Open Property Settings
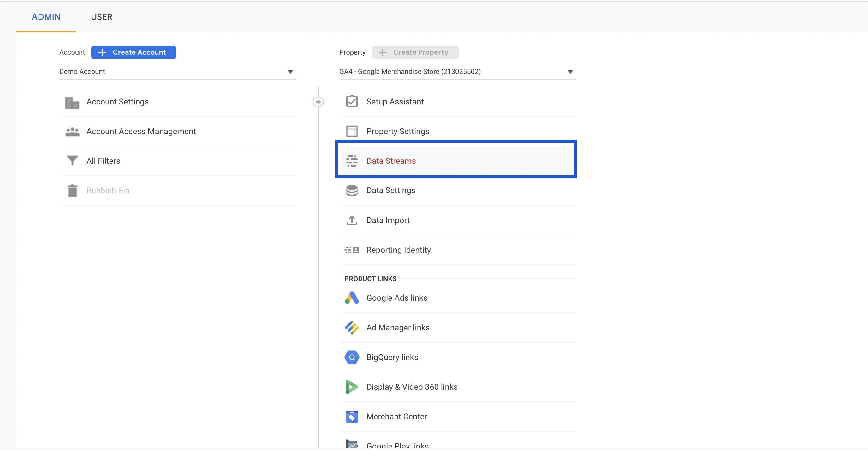The width and height of the screenshot is (868, 450). (458, 131)
